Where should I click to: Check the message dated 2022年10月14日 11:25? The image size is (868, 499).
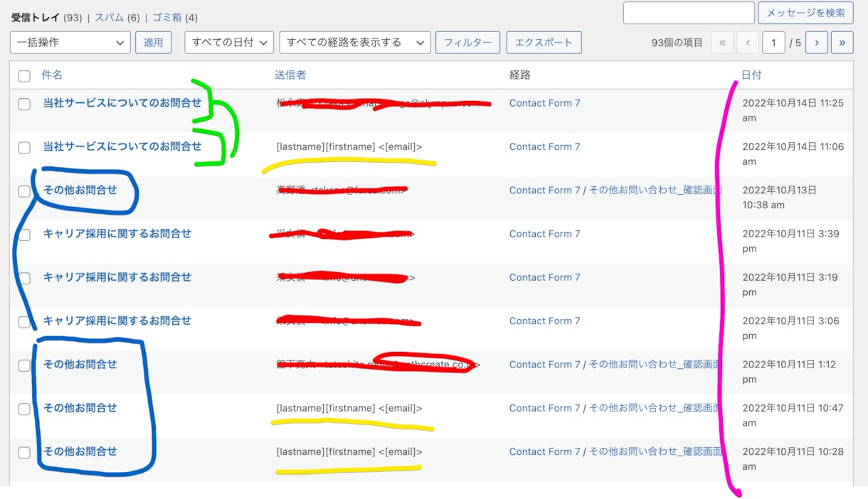[24, 104]
